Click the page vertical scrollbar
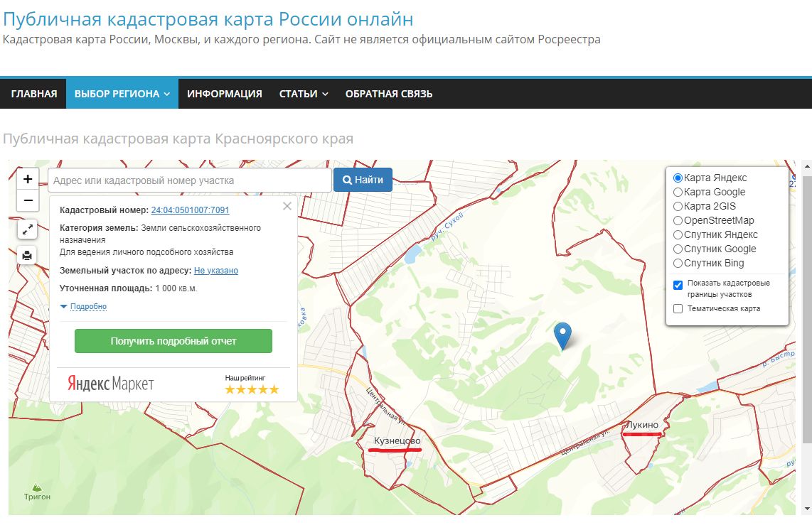Viewport: 812px width, 525px height. click(x=807, y=309)
